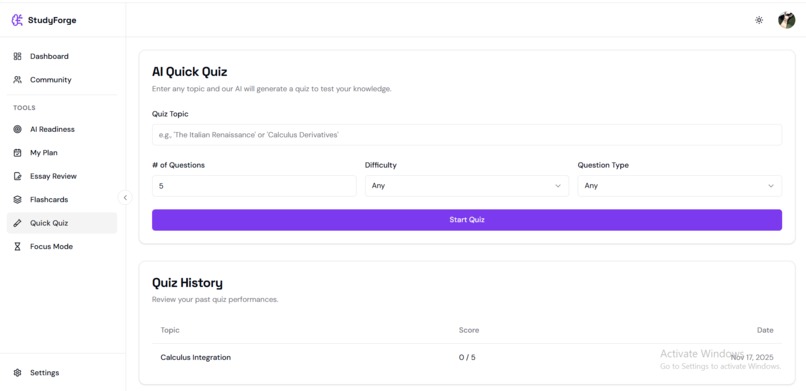Viewport: 806px width, 391px height.
Task: Select Flashcards in the sidebar
Action: (49, 199)
